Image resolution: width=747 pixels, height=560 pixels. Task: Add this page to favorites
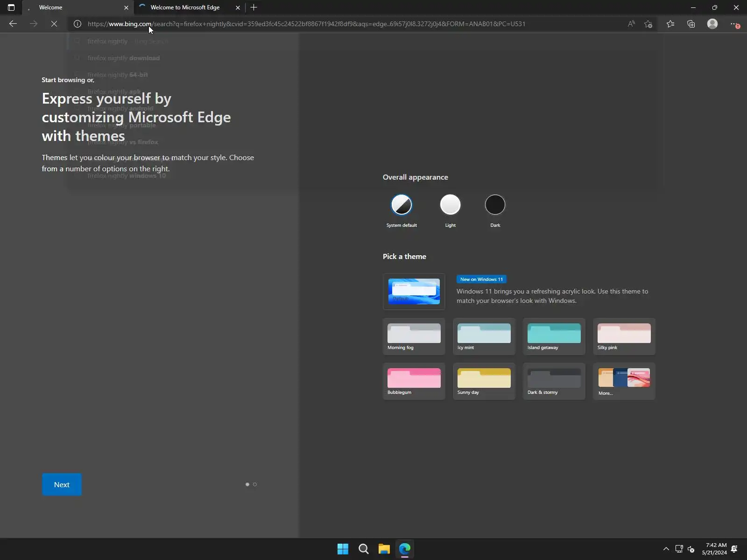click(x=648, y=24)
